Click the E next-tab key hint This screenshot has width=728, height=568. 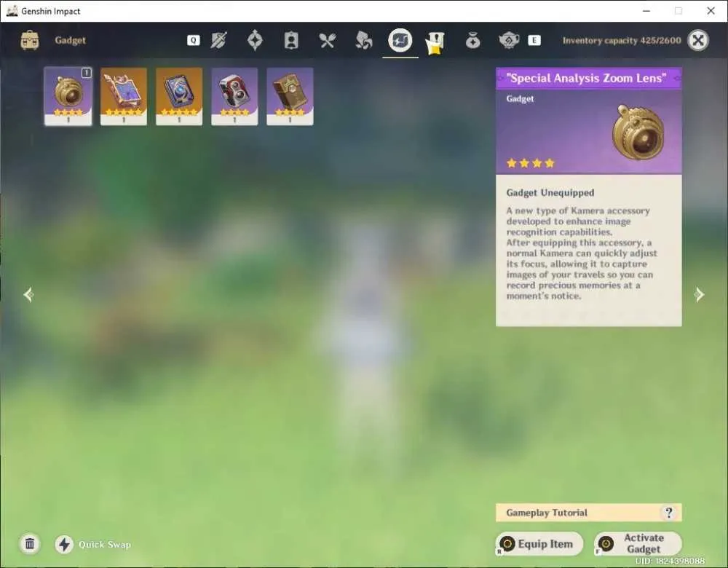coord(534,40)
